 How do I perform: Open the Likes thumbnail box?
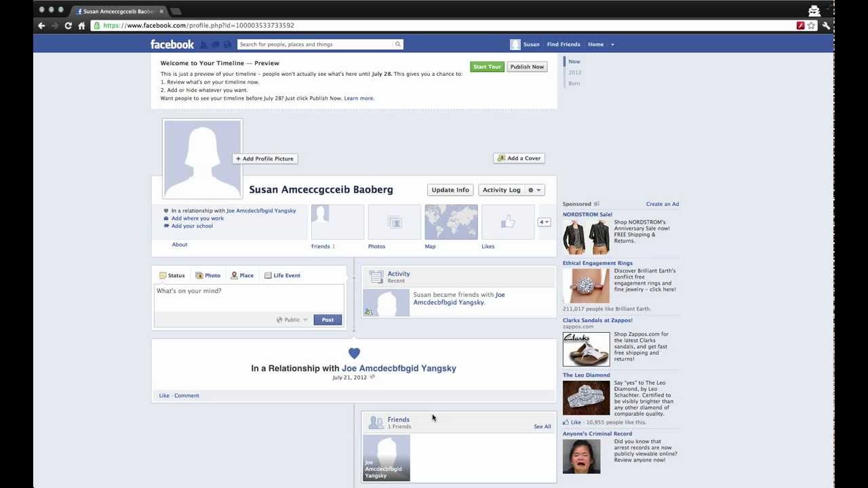click(x=508, y=222)
